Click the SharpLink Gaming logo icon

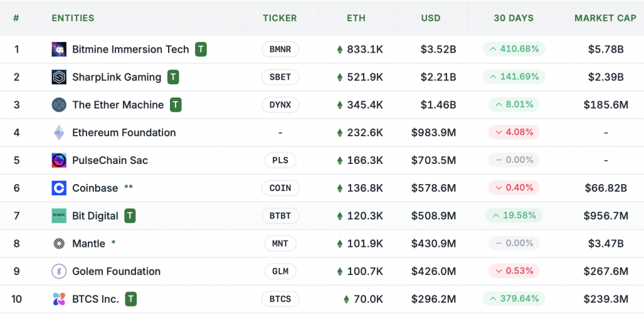(59, 77)
